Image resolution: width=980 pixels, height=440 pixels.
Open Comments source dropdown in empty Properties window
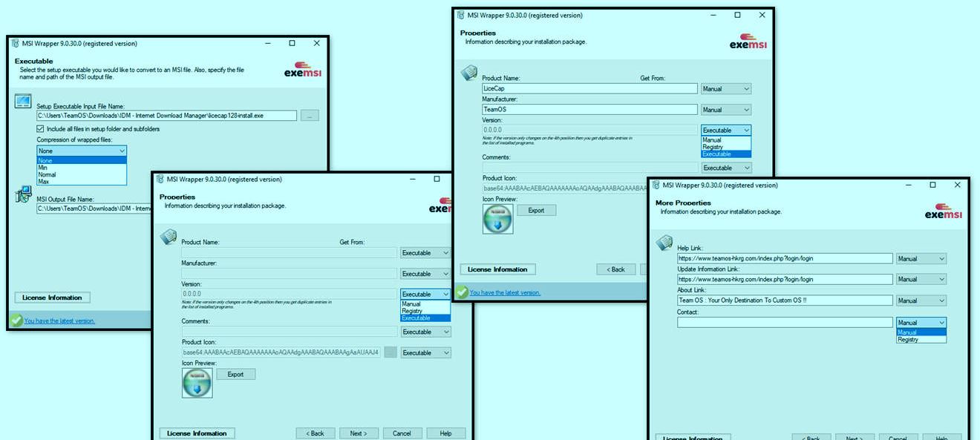click(x=425, y=332)
